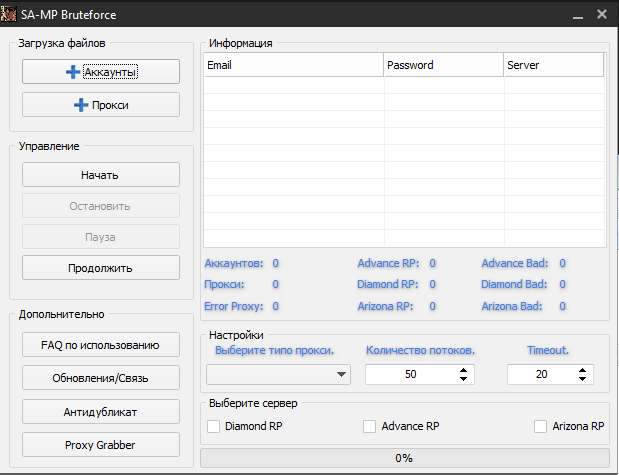
Task: Enable the Diamond RP server checkbox
Action: (x=214, y=426)
